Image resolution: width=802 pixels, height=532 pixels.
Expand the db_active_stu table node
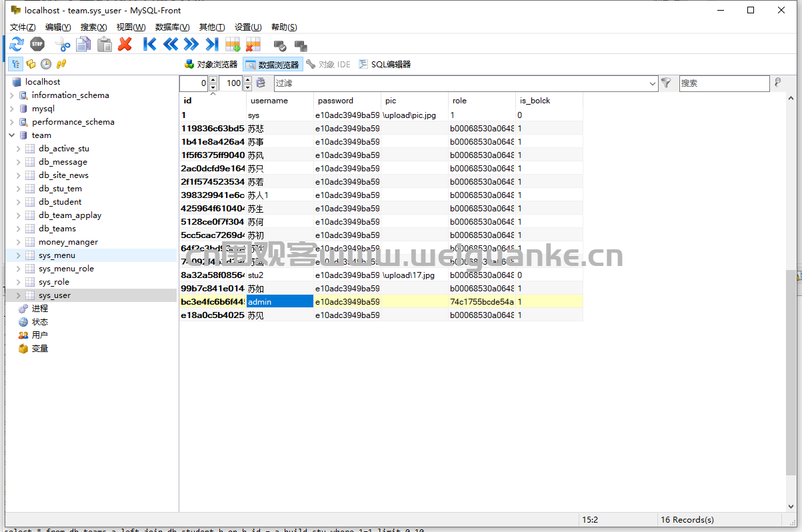point(18,149)
